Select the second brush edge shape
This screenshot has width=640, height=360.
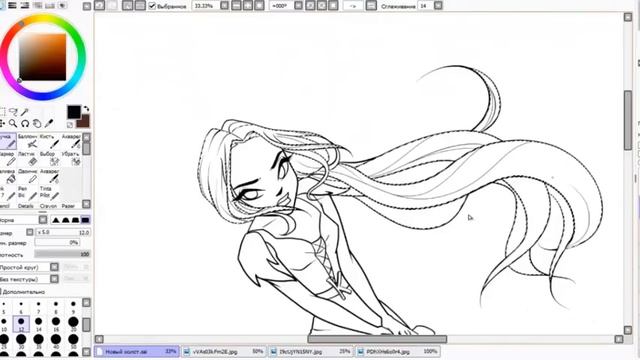pyautogui.click(x=66, y=220)
